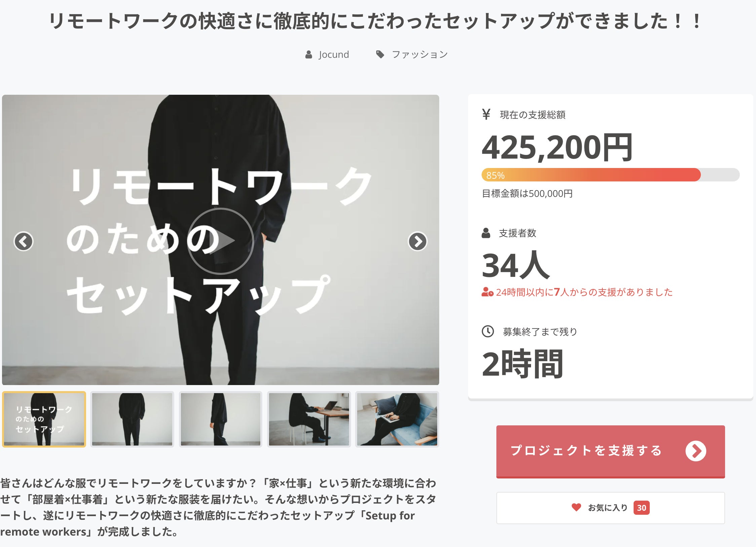
Task: Click the user icon beside Jocund
Action: [309, 54]
